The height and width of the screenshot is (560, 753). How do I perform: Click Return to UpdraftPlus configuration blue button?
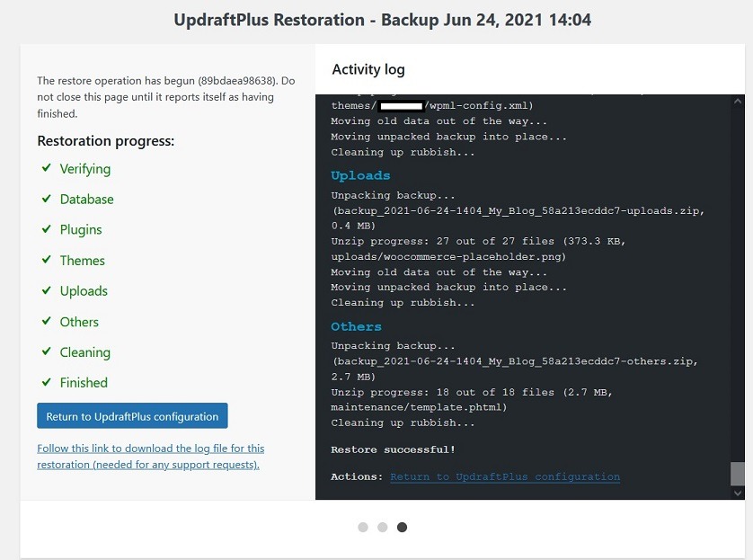pos(132,416)
